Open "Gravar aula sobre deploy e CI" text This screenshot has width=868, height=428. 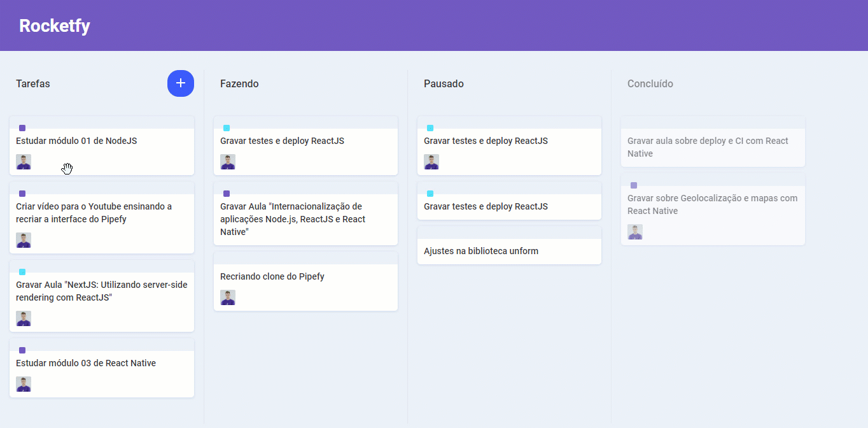click(708, 147)
